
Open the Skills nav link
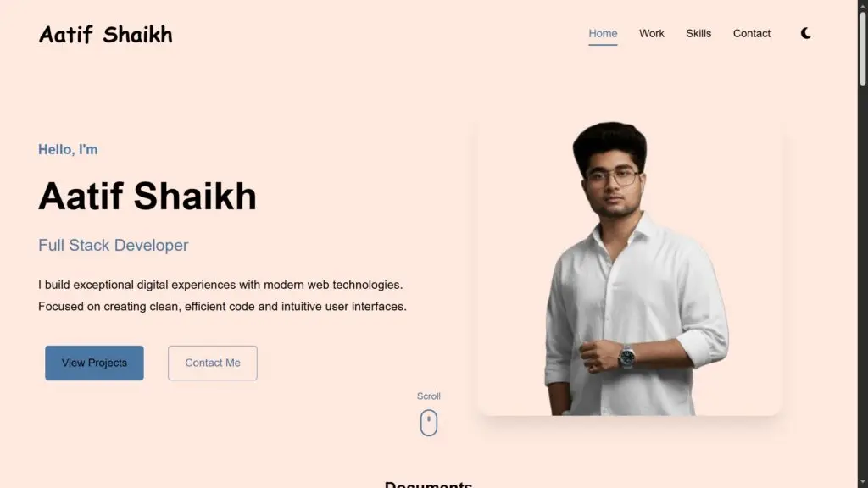(698, 33)
